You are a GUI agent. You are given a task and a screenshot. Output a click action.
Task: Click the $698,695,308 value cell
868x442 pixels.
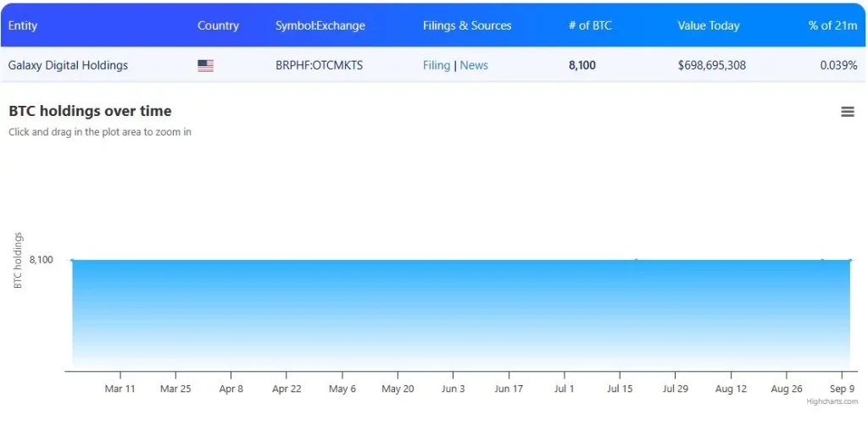(712, 65)
